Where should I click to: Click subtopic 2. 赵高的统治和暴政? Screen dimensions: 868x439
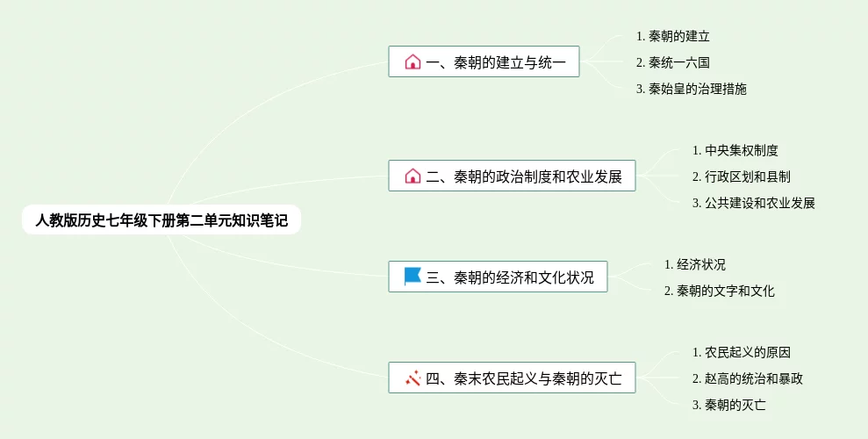pyautogui.click(x=747, y=378)
